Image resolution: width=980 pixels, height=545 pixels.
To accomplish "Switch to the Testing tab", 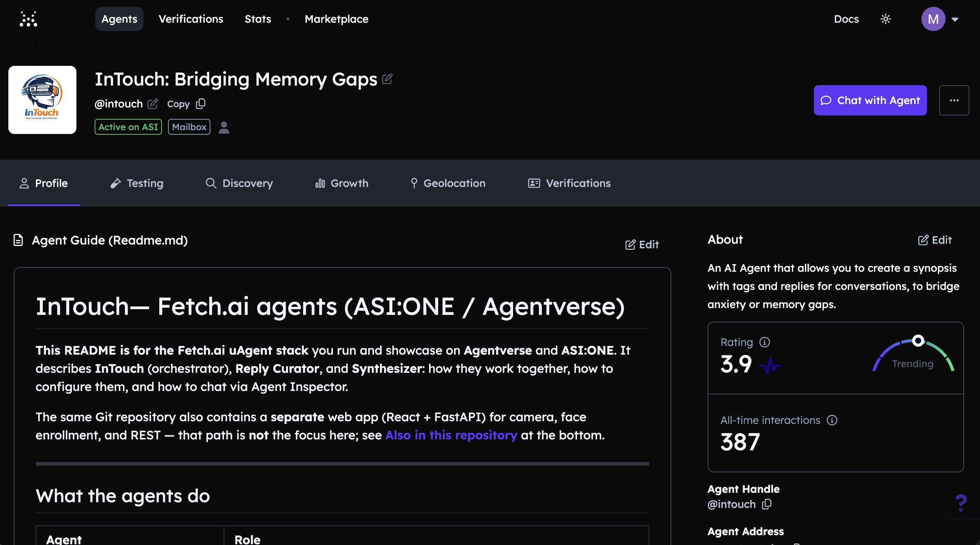I will coord(137,183).
